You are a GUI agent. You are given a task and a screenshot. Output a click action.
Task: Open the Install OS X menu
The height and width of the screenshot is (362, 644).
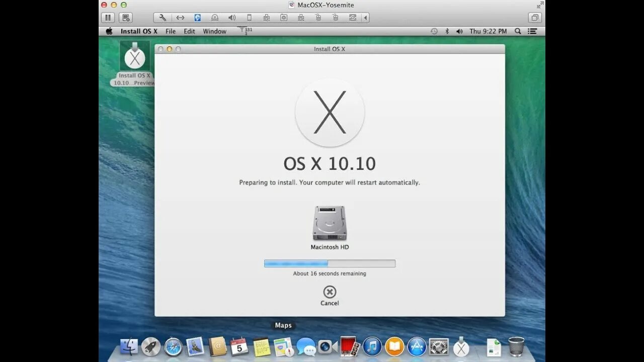click(x=139, y=31)
